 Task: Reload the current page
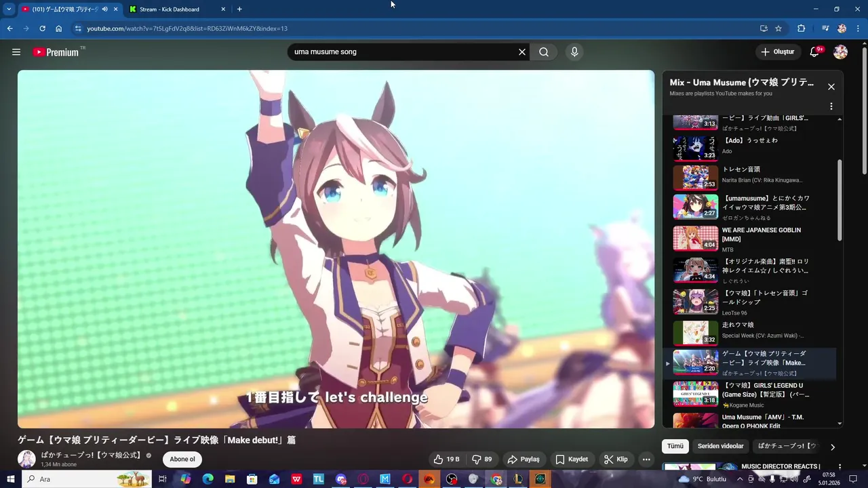(x=42, y=28)
